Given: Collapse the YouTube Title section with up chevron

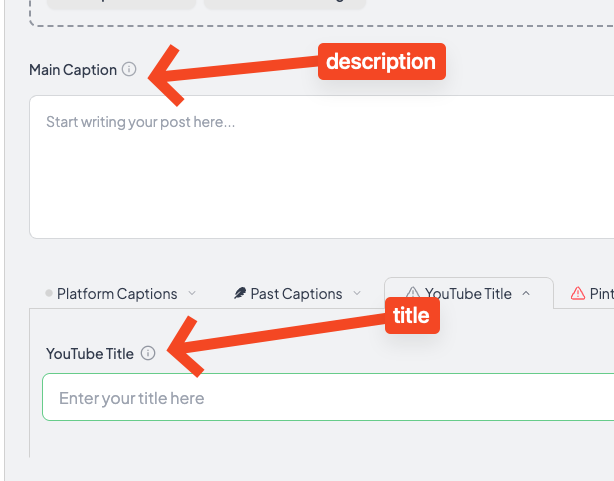Looking at the screenshot, I should 526,293.
